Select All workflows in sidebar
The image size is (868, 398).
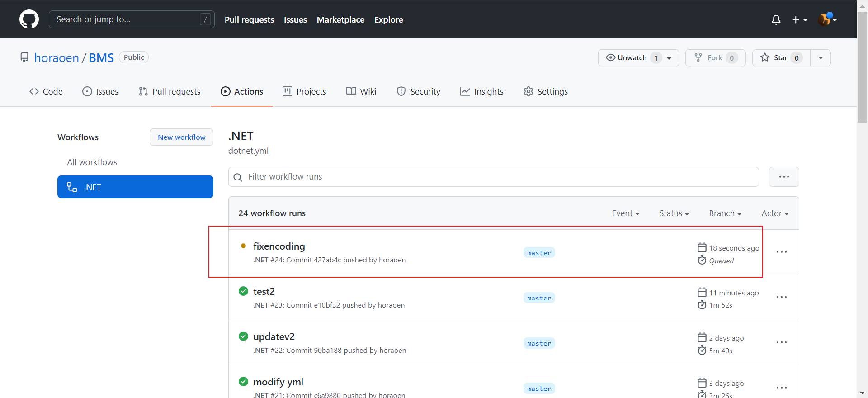coord(92,162)
